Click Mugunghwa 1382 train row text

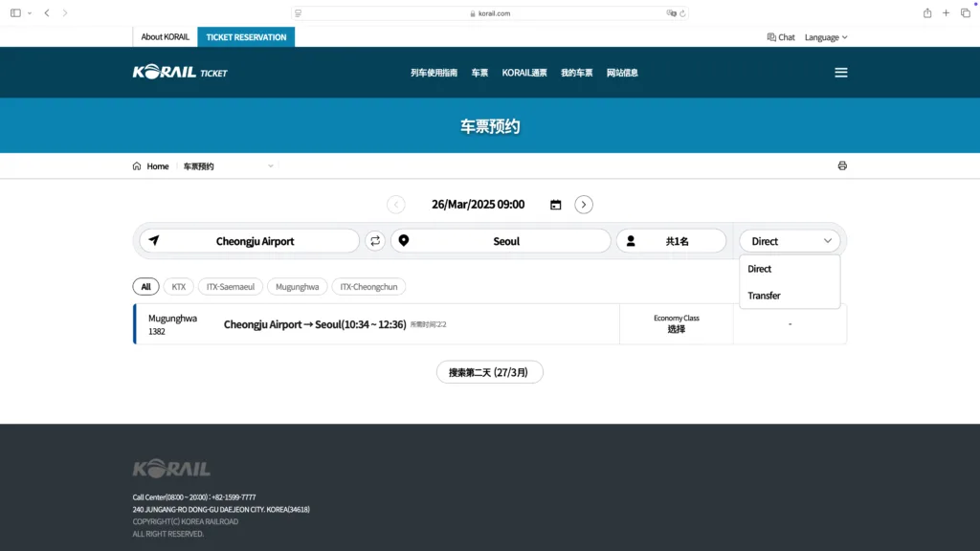tap(172, 324)
